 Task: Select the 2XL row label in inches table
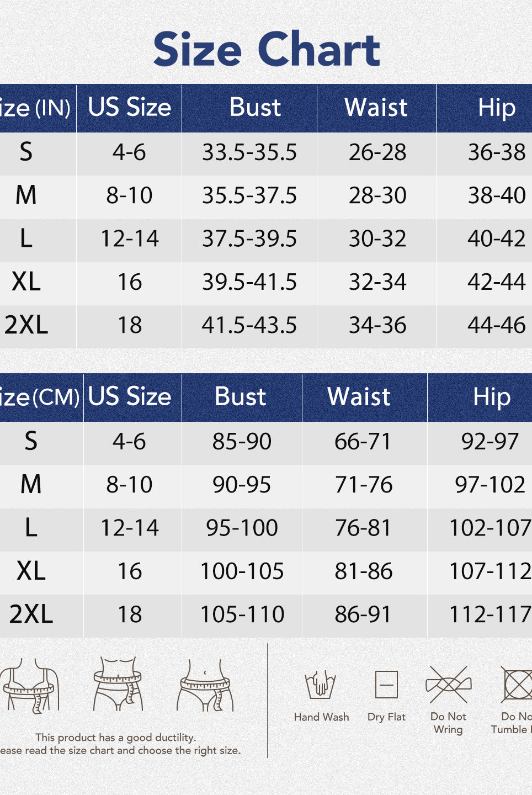(26, 325)
